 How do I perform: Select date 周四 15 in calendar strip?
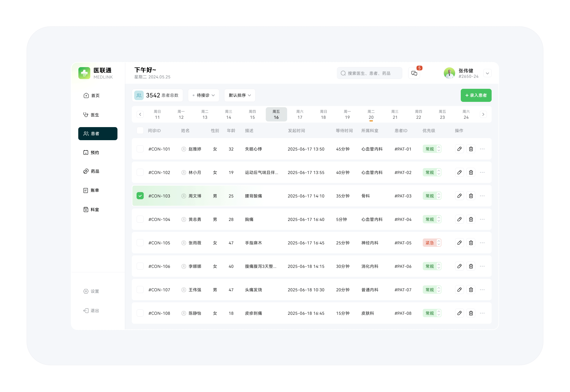pyautogui.click(x=252, y=114)
